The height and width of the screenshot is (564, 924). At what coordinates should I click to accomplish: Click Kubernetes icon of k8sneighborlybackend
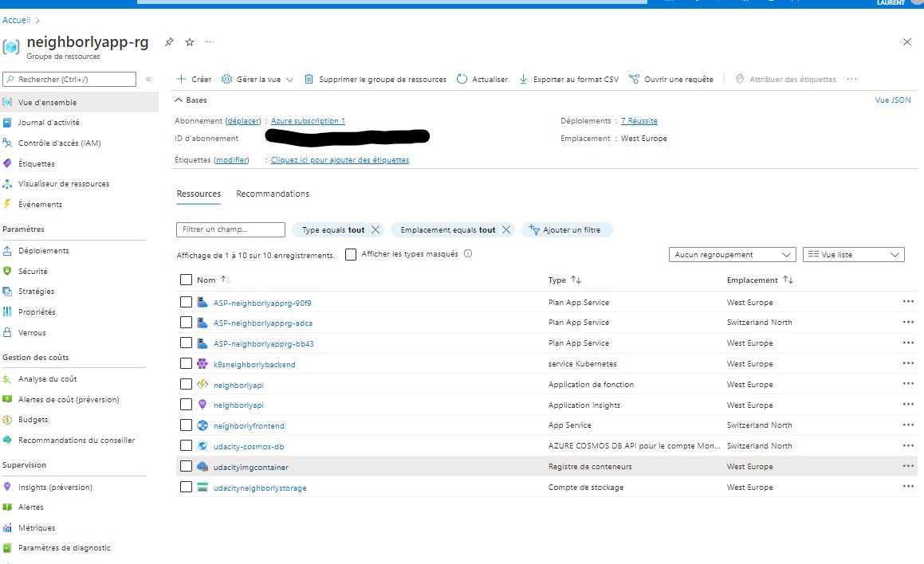(202, 363)
